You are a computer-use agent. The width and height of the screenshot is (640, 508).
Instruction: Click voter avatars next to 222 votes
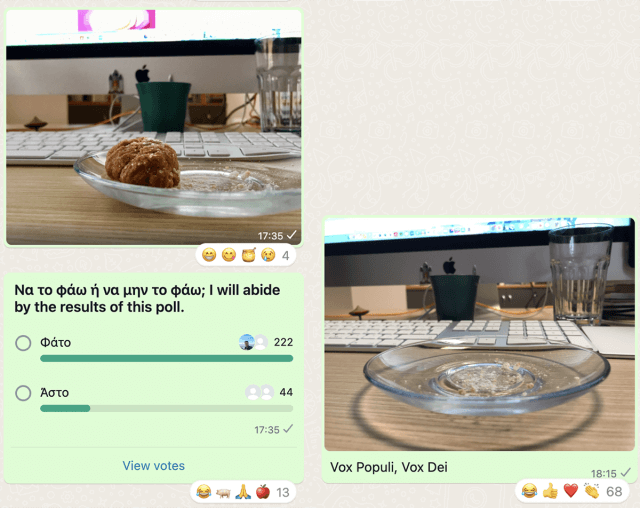point(253,342)
